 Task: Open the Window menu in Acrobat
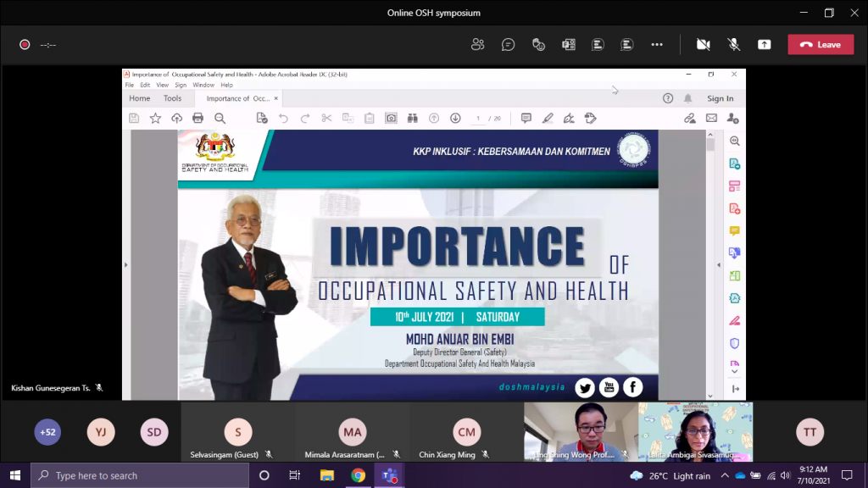tap(203, 86)
